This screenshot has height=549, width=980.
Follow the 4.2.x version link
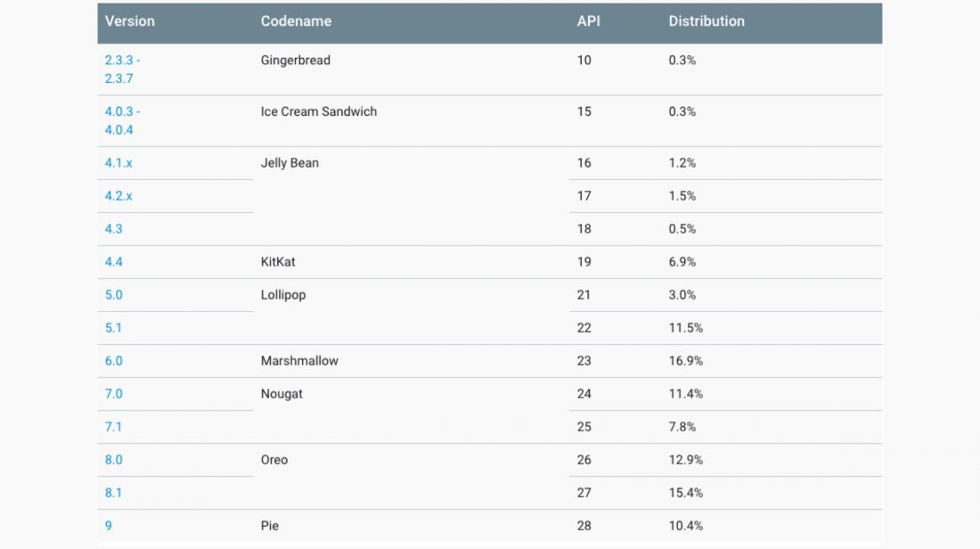pos(118,196)
